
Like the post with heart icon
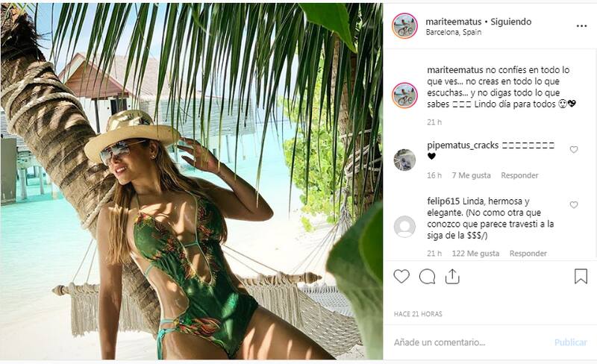pyautogui.click(x=401, y=277)
